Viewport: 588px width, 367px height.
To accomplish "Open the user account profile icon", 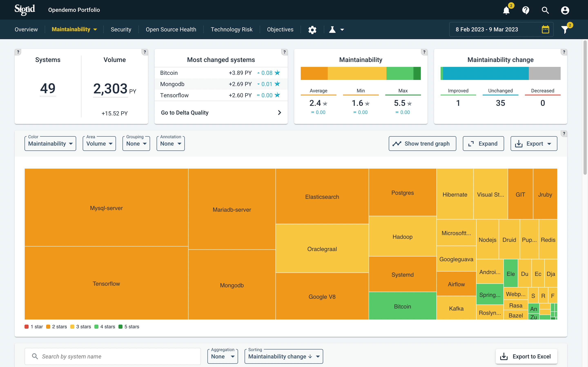I will click(x=565, y=10).
